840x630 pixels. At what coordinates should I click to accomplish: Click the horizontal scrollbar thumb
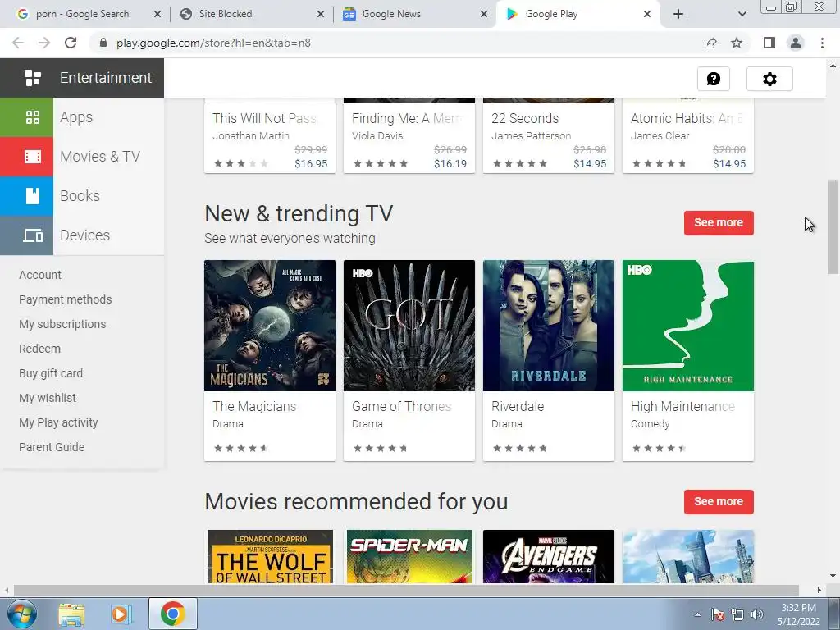click(406, 591)
